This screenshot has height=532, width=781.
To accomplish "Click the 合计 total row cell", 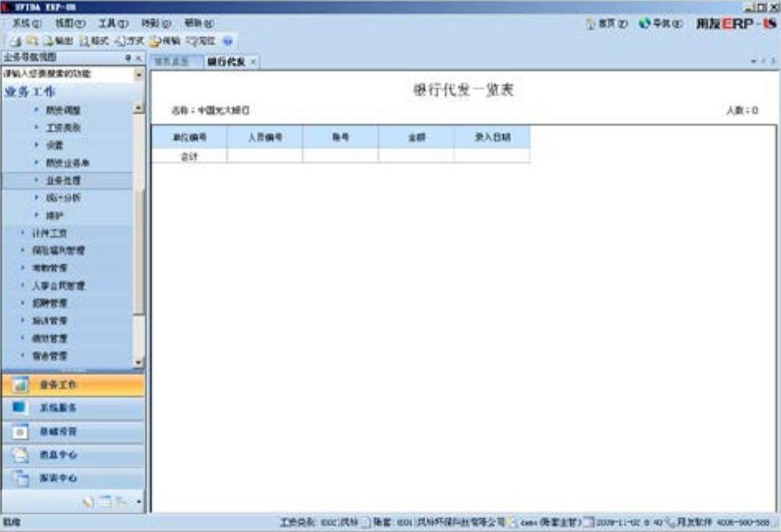I will click(x=189, y=157).
